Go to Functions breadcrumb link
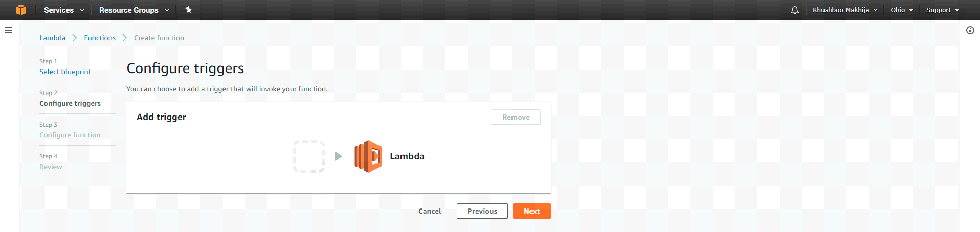 [x=100, y=38]
